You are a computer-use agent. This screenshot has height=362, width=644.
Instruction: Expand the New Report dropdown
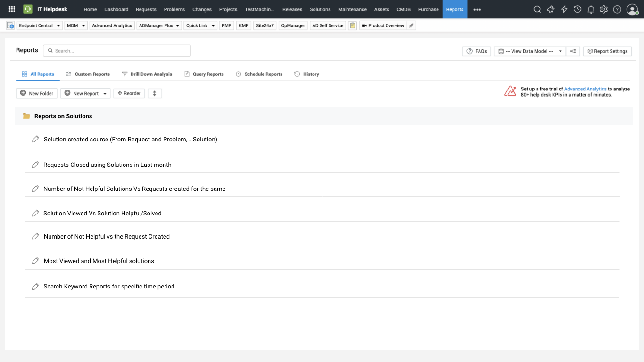(105, 94)
